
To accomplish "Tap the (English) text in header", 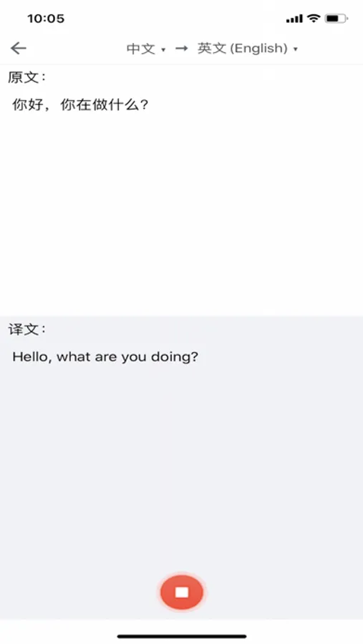I will [258, 49].
